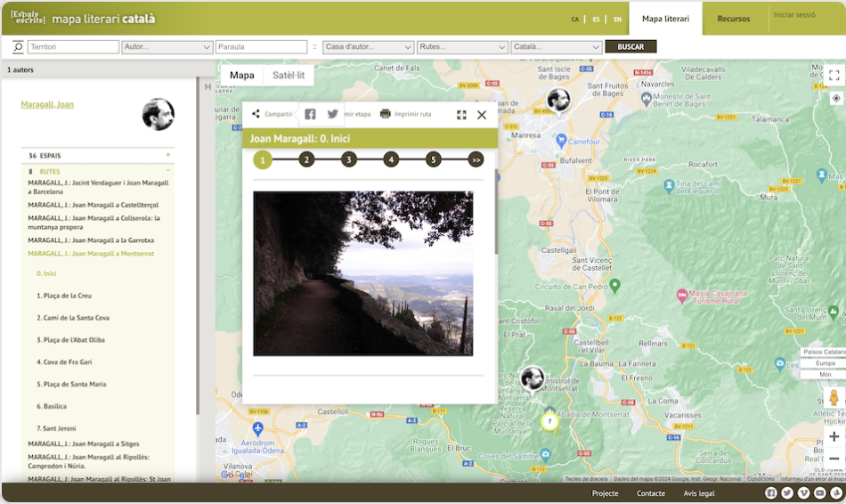Click the Aeròdrom Igualada-Òdena airport pin
This screenshot has height=504, width=846.
tap(258, 428)
